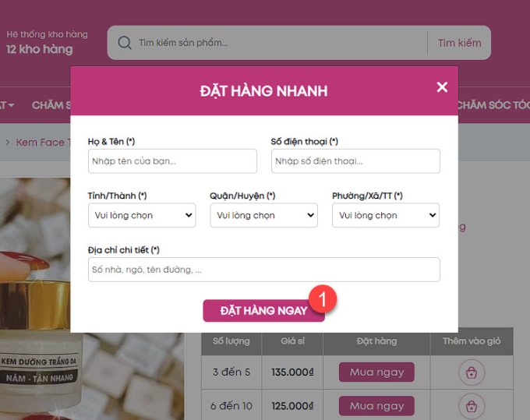Click the 125.000đ price cell
530x420 pixels.
tap(292, 406)
